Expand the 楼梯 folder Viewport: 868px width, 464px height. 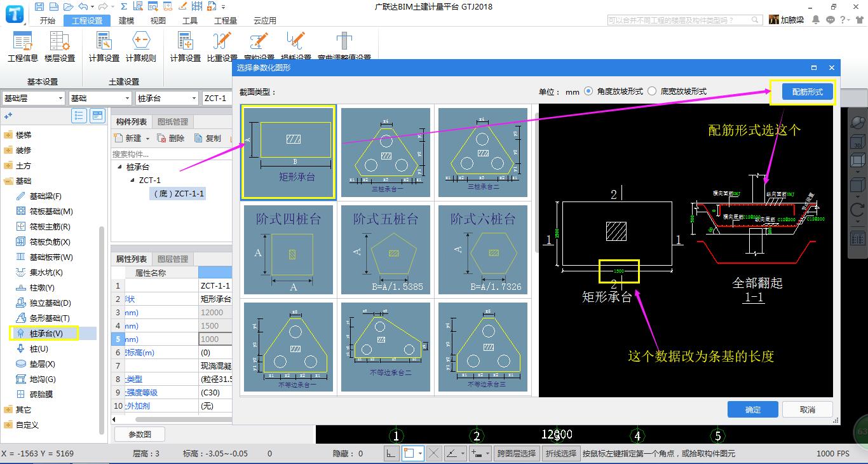8,135
